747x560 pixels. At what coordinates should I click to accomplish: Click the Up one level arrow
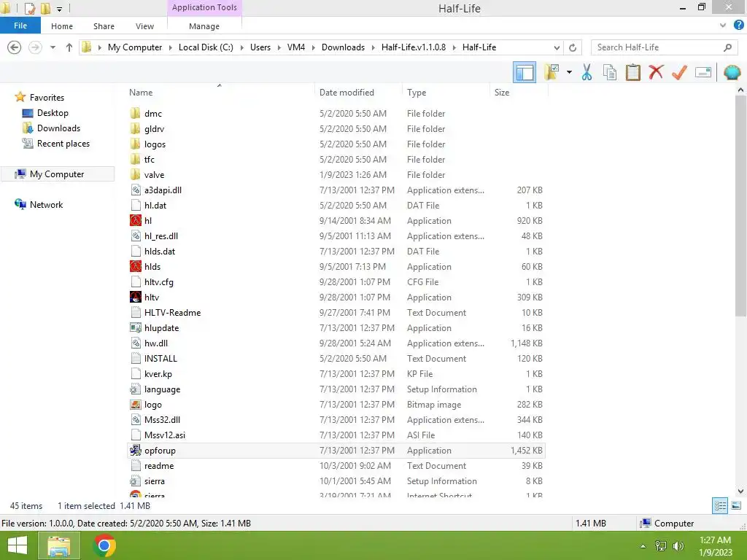[69, 47]
